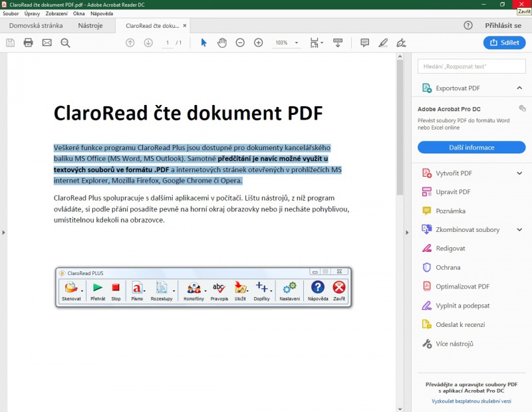The image size is (532, 412).
Task: Open the help question mark icon
Action: point(468,25)
